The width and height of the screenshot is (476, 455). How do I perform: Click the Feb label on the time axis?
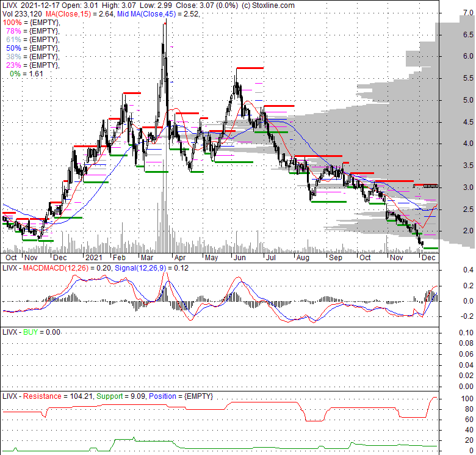[x=119, y=258]
